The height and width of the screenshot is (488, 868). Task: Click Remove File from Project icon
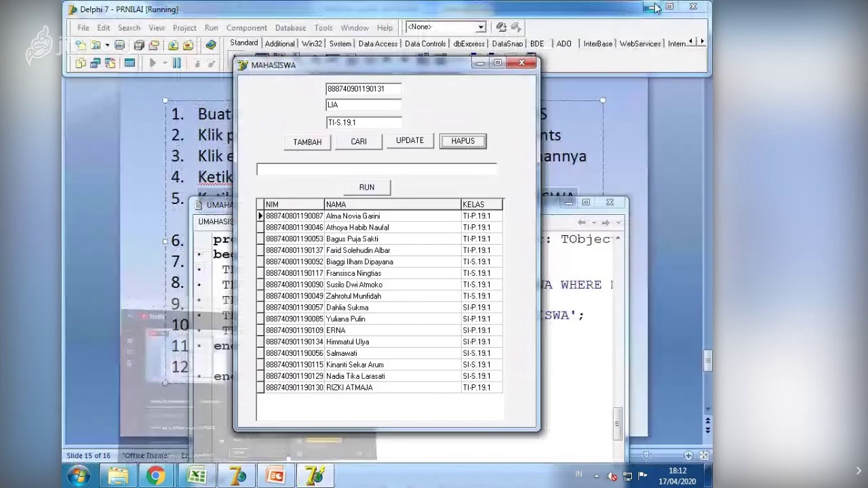click(188, 45)
